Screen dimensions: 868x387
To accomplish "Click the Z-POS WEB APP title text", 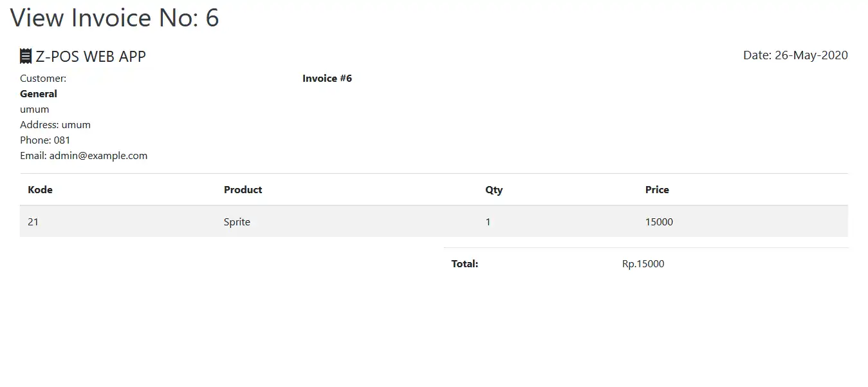I will [91, 57].
